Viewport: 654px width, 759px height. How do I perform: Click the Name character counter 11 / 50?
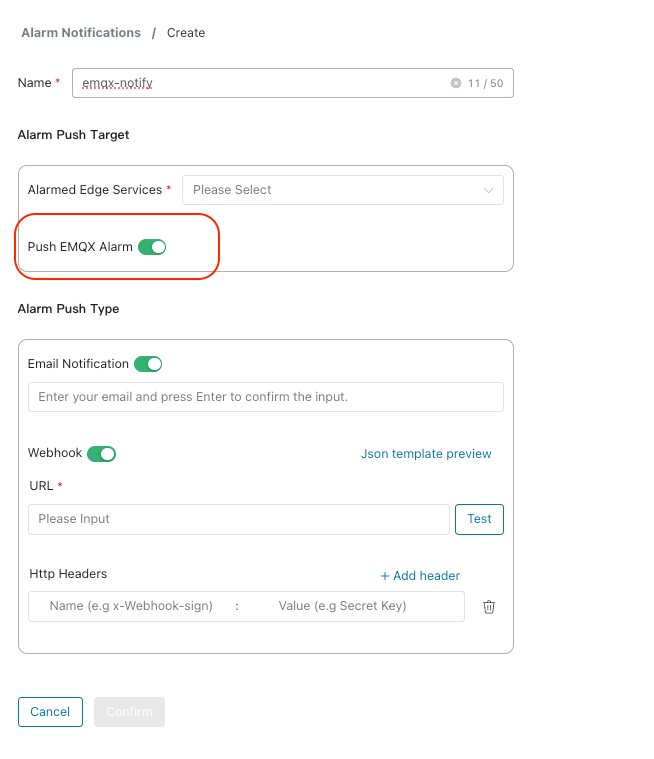(485, 83)
